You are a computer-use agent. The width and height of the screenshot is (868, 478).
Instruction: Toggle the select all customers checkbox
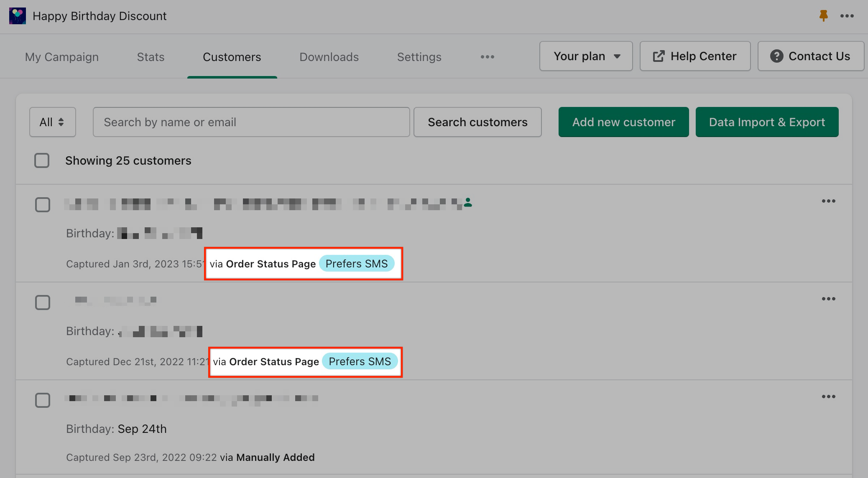42,160
